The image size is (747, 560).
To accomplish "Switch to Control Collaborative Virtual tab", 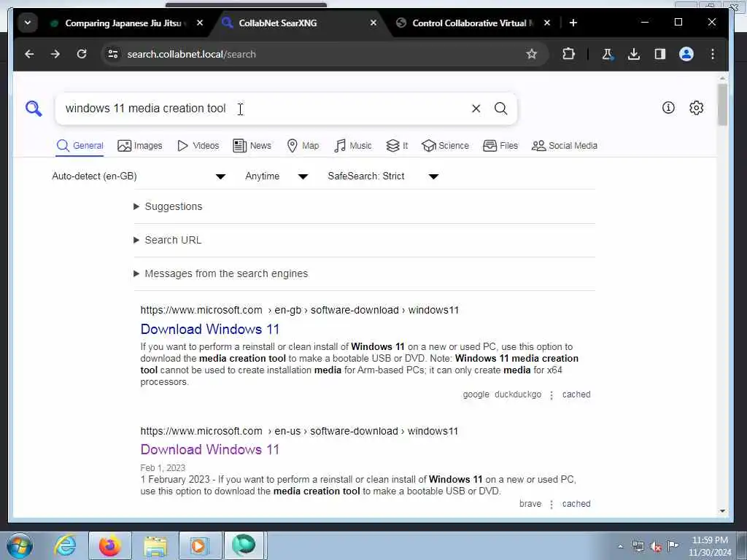I will click(472, 23).
